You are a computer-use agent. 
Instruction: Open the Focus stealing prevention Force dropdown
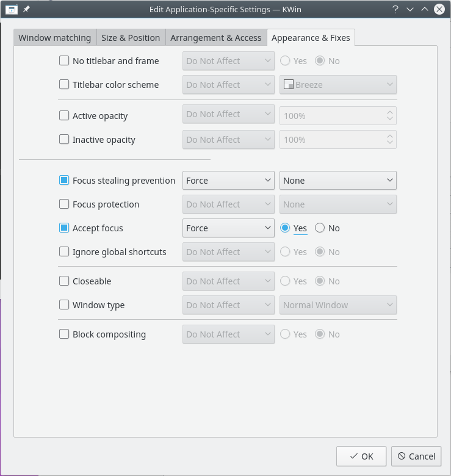[228, 181]
